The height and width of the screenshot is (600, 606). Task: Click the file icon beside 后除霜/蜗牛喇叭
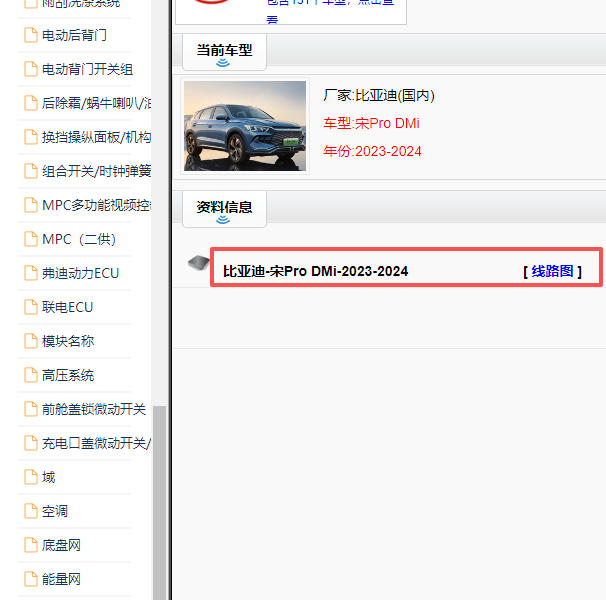(31, 103)
